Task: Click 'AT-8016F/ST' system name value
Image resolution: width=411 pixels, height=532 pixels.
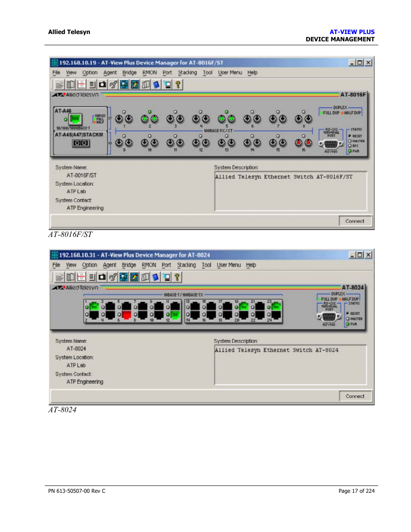Action: [x=81, y=175]
